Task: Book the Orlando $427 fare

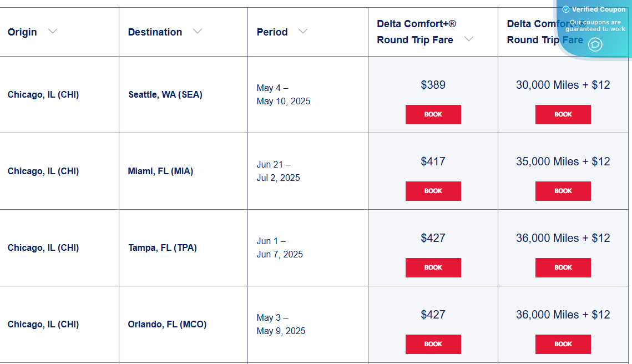Action: pos(433,344)
